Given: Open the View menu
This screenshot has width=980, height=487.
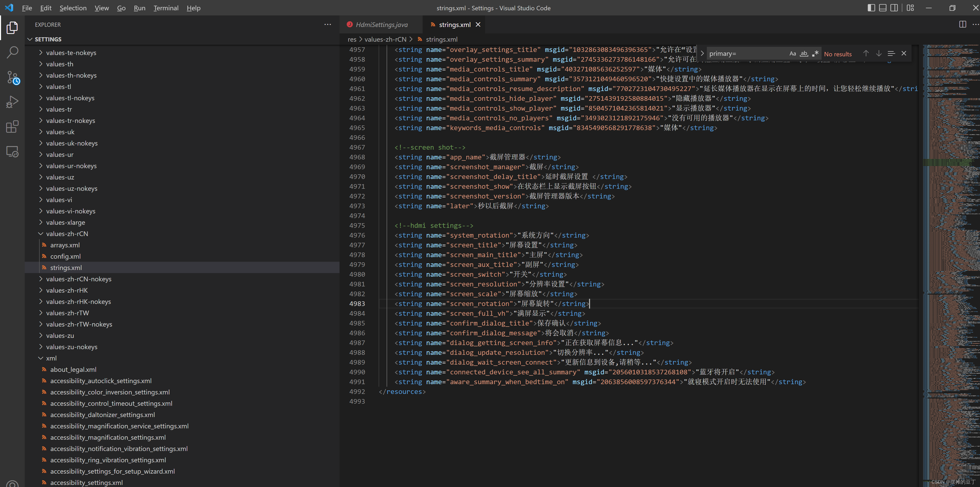Looking at the screenshot, I should [x=102, y=8].
